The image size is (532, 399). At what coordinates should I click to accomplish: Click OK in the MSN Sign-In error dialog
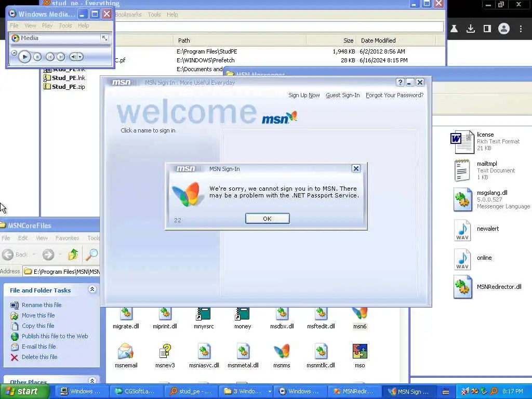click(x=268, y=219)
